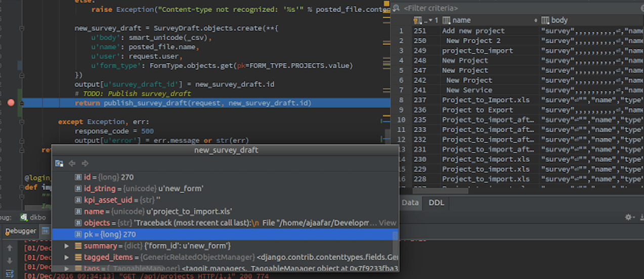Click id cell 228
This screenshot has width=644, height=279.
click(x=420, y=179)
